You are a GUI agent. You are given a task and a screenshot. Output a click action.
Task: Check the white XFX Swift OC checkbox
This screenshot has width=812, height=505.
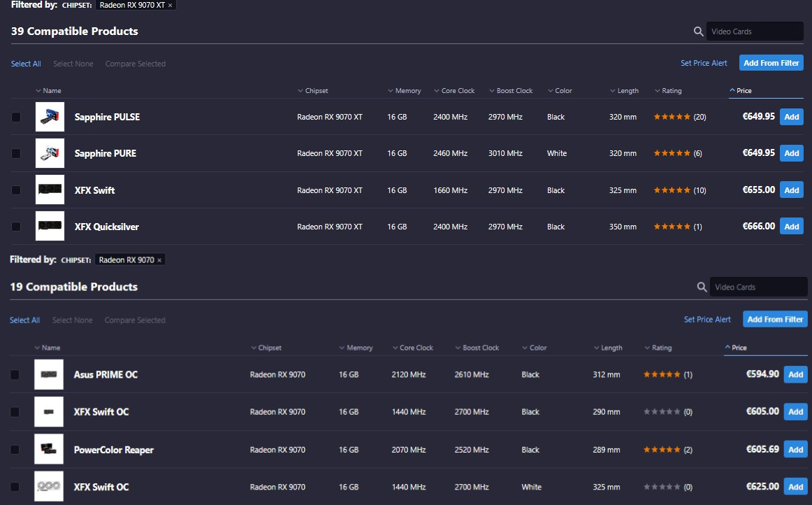coord(15,487)
